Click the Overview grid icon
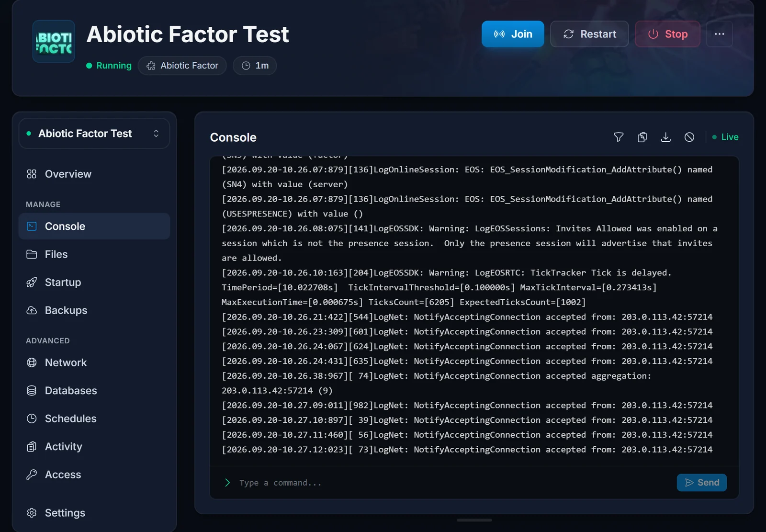This screenshot has height=532, width=766. [32, 174]
